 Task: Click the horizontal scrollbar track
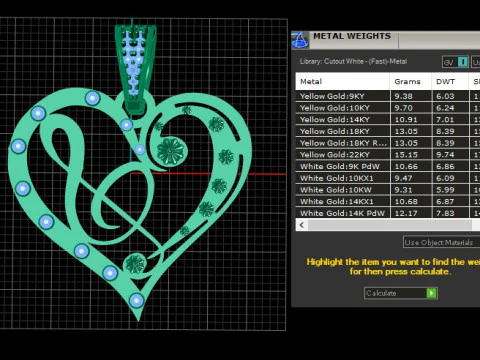pyautogui.click(x=390, y=225)
